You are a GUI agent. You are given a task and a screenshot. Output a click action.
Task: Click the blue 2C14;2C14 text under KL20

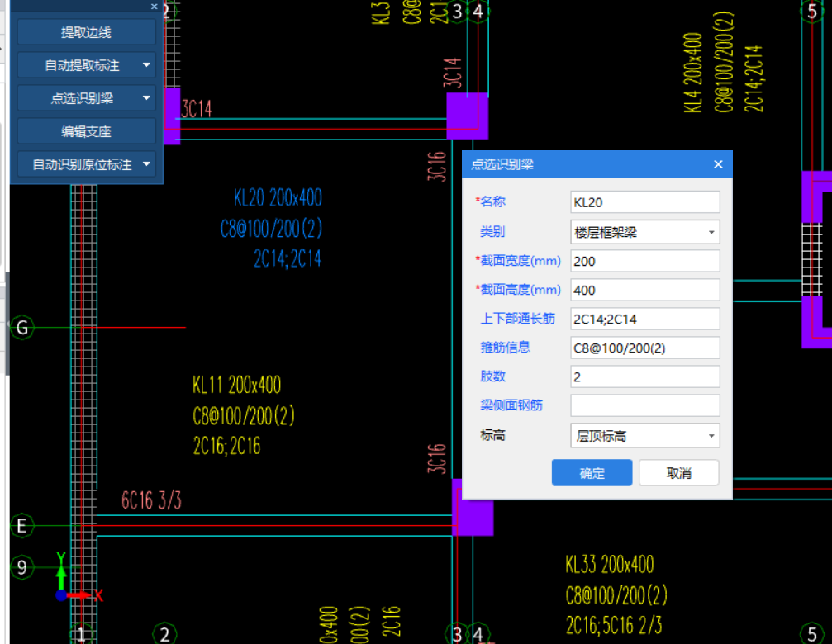(x=288, y=259)
